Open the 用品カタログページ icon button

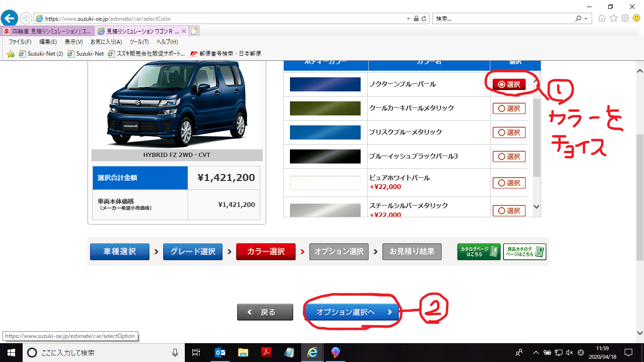pos(525,252)
